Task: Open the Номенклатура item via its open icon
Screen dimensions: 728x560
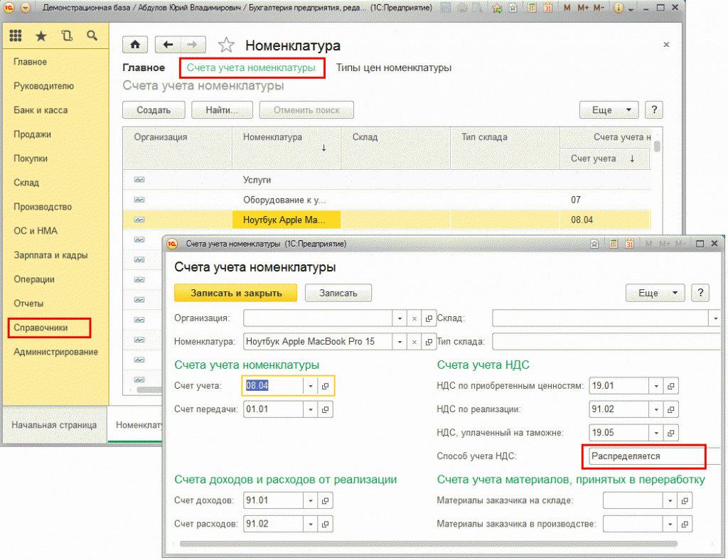Action: point(429,342)
